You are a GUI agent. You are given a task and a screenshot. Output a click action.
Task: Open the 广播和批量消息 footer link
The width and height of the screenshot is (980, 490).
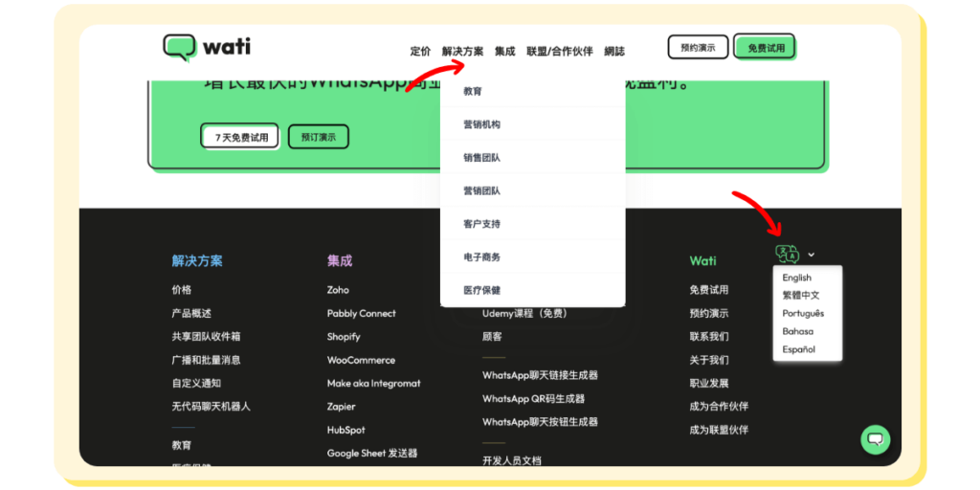coord(207,360)
